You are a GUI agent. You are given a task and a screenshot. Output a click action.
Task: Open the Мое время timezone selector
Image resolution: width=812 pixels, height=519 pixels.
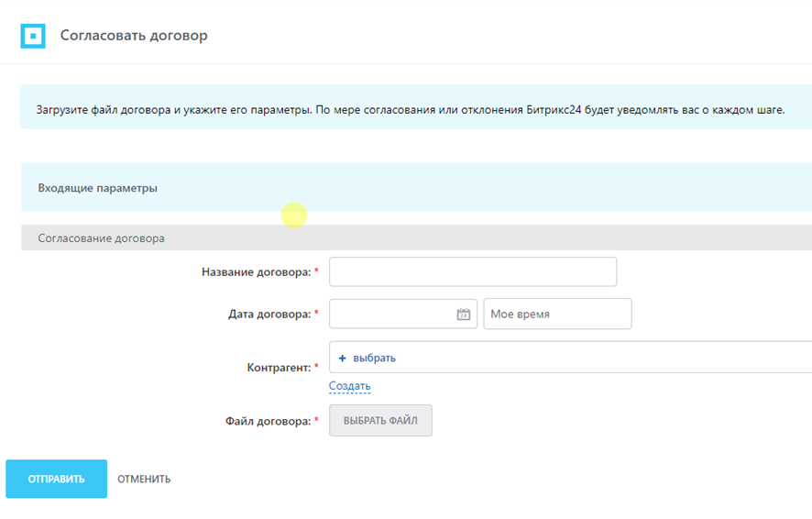(557, 314)
